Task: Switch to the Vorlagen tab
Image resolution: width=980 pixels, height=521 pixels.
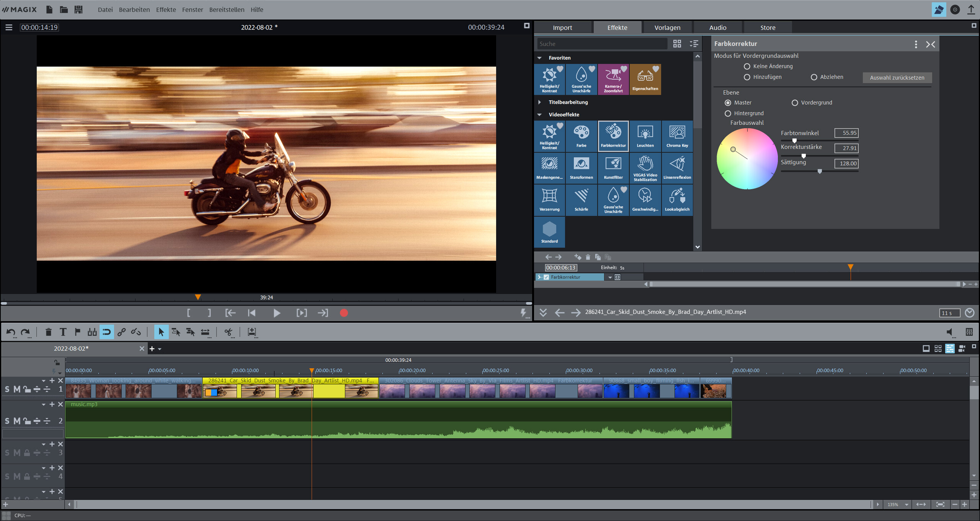Action: coord(667,27)
